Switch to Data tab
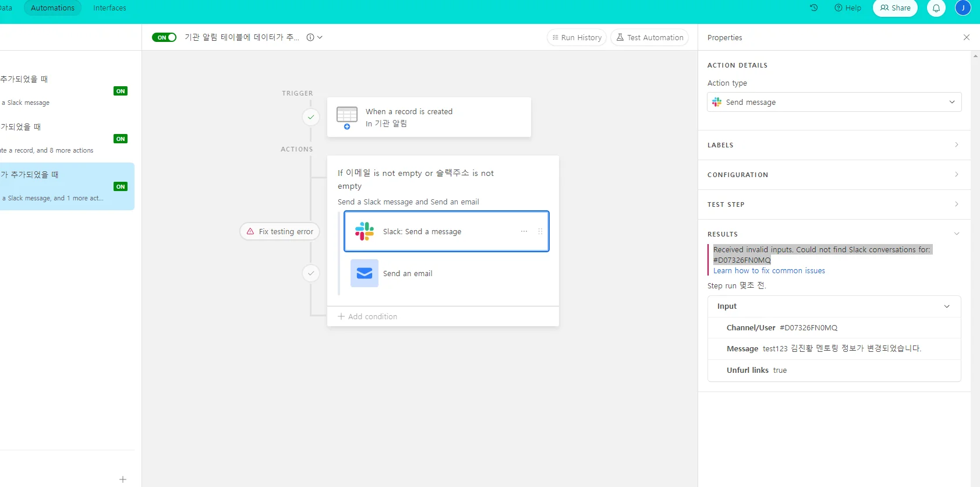This screenshot has width=980, height=487. [x=6, y=8]
